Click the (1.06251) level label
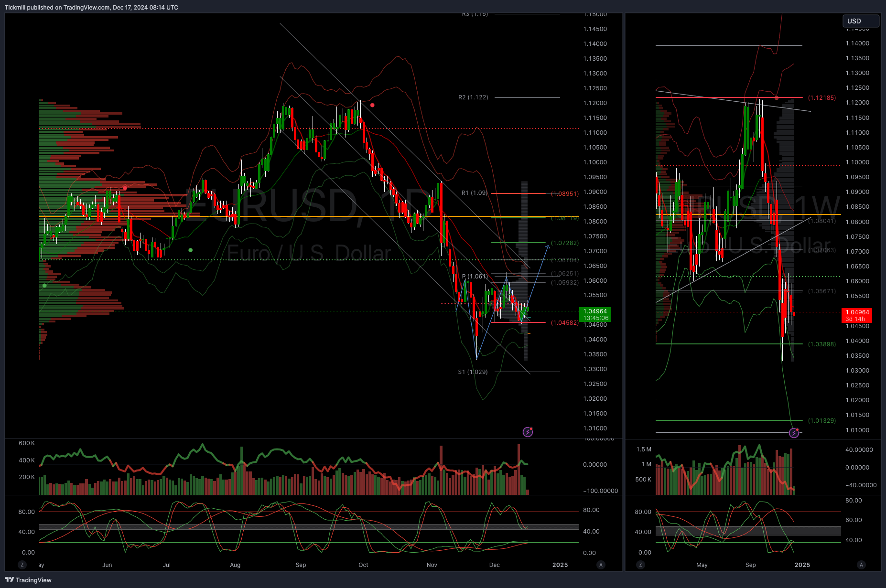The image size is (886, 588). point(565,274)
